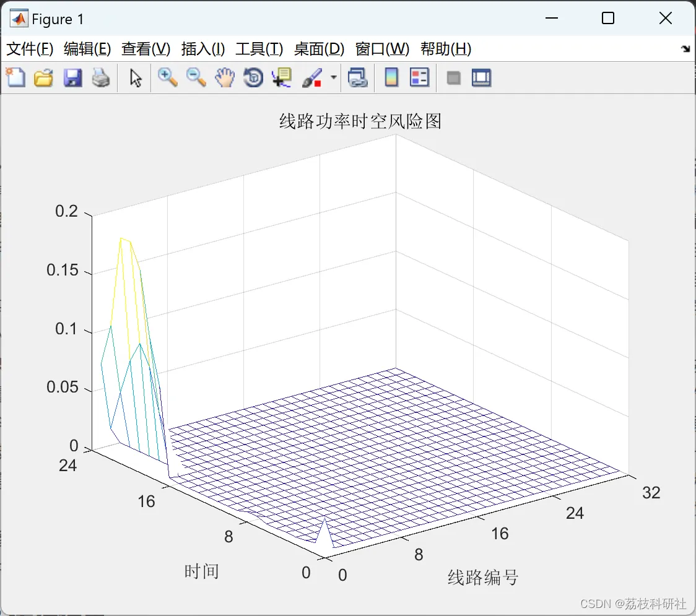This screenshot has width=696, height=616.
Task: Click the MATLAB logo in title bar
Action: (x=19, y=19)
